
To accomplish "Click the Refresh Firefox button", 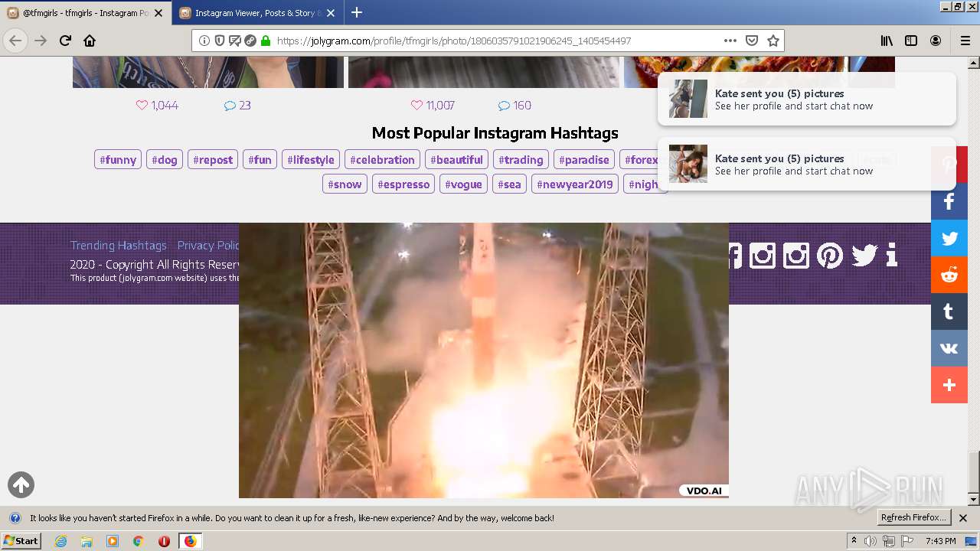I will 913,518.
